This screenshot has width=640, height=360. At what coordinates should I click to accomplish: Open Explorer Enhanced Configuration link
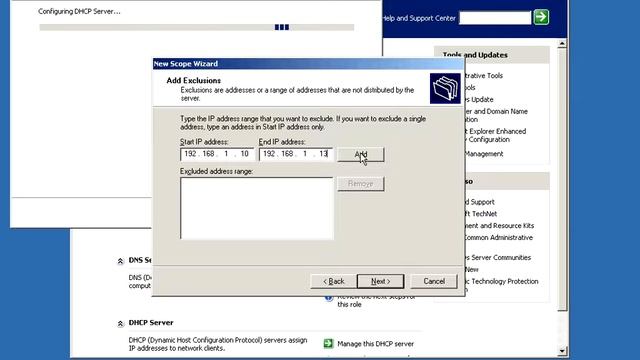[x=496, y=135]
